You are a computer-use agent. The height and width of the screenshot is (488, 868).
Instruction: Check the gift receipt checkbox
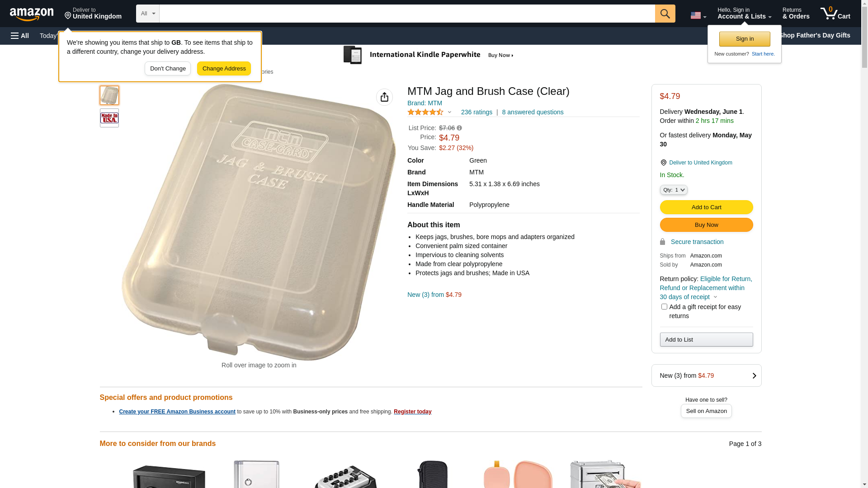tap(664, 307)
